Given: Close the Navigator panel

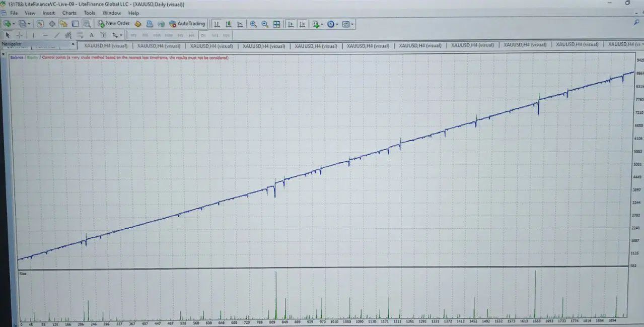Looking at the screenshot, I should click(x=73, y=44).
